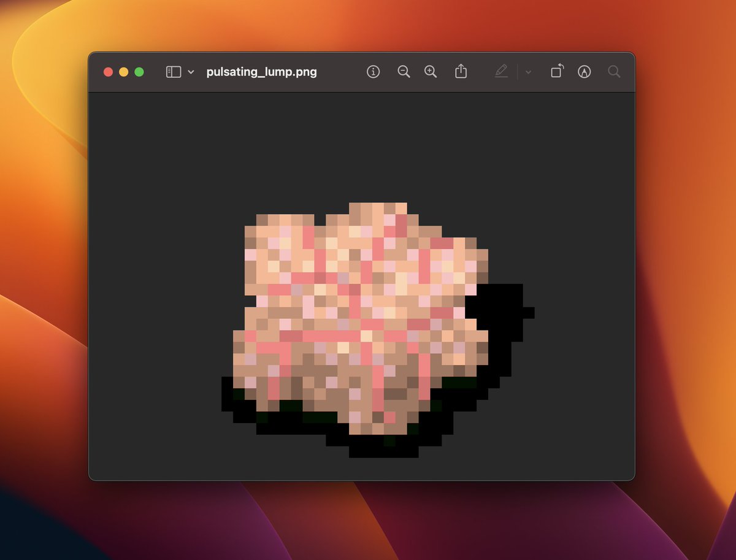Select the Highlight pen tool

tap(501, 72)
